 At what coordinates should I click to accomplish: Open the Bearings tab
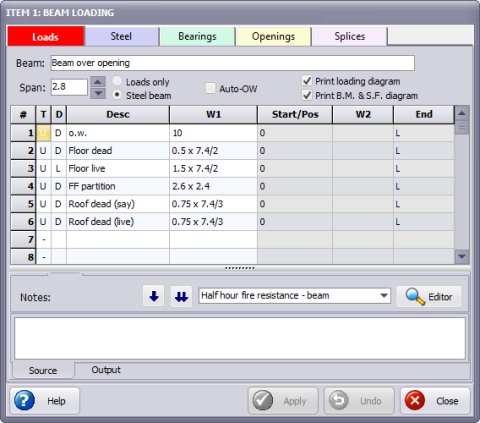197,36
